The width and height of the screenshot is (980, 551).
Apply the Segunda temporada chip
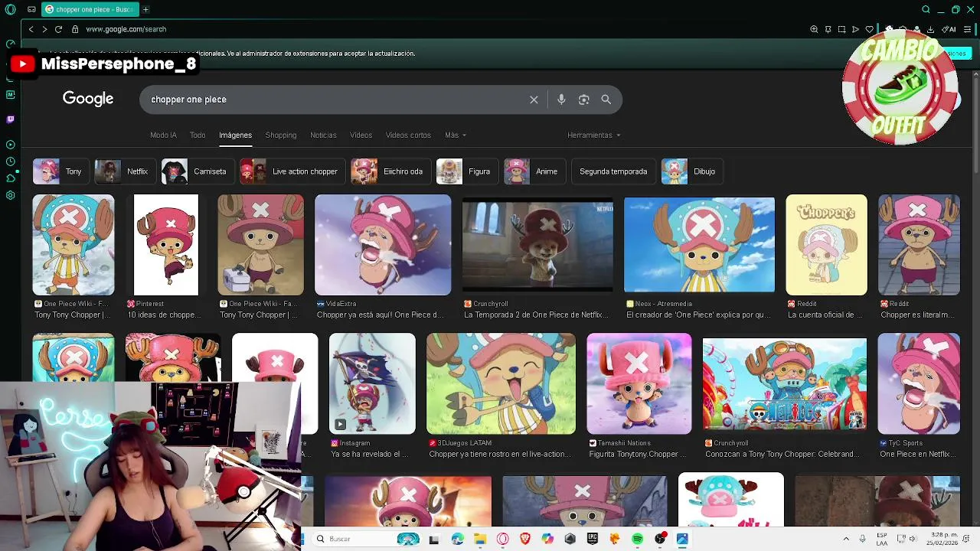pyautogui.click(x=613, y=171)
